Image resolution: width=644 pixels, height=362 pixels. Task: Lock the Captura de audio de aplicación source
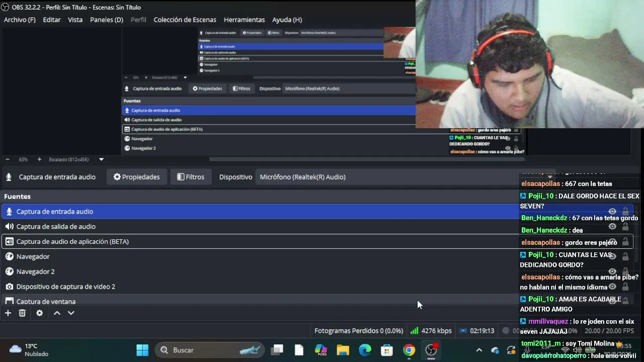click(x=625, y=242)
